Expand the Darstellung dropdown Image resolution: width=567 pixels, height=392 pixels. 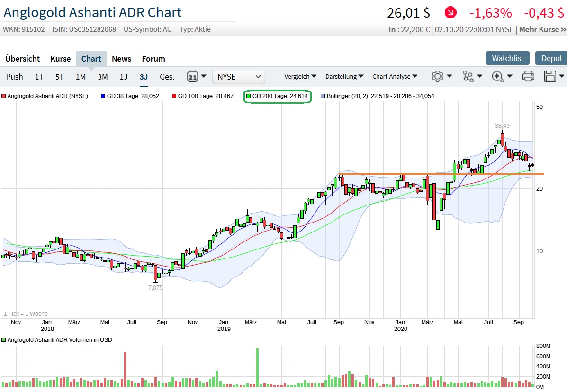pyautogui.click(x=341, y=76)
